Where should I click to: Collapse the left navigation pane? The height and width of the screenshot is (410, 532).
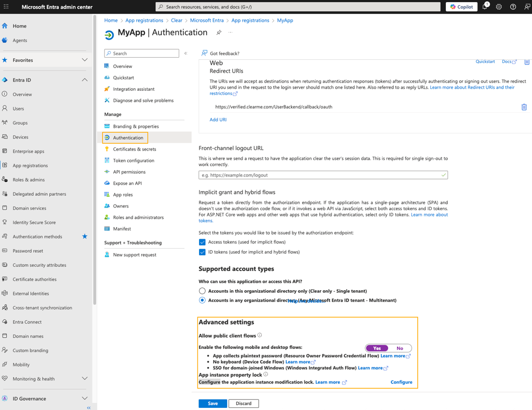(x=88, y=407)
